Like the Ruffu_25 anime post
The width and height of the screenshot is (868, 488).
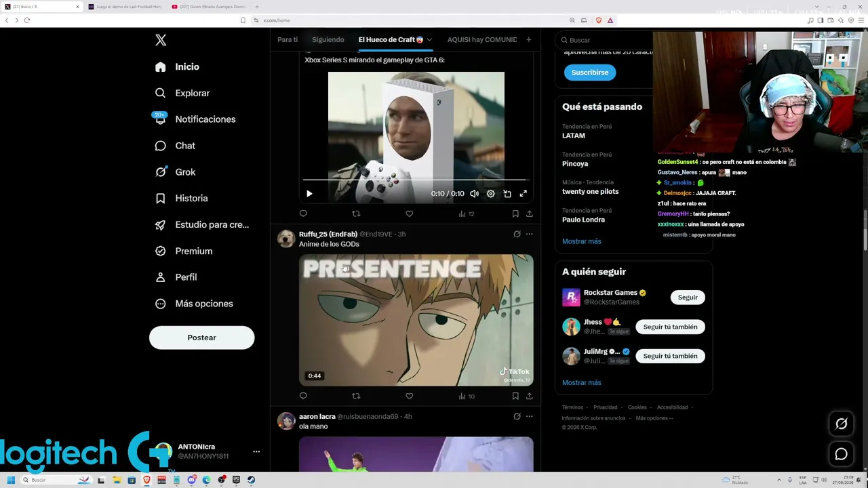pos(409,396)
